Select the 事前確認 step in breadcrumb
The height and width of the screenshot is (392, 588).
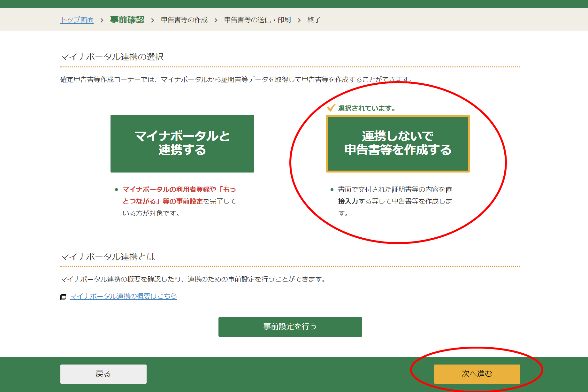point(127,20)
